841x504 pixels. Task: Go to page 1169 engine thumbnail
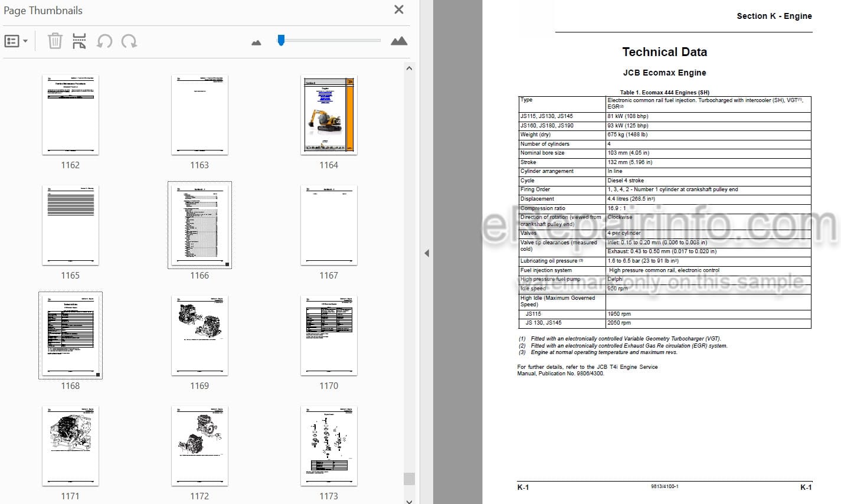(x=199, y=335)
